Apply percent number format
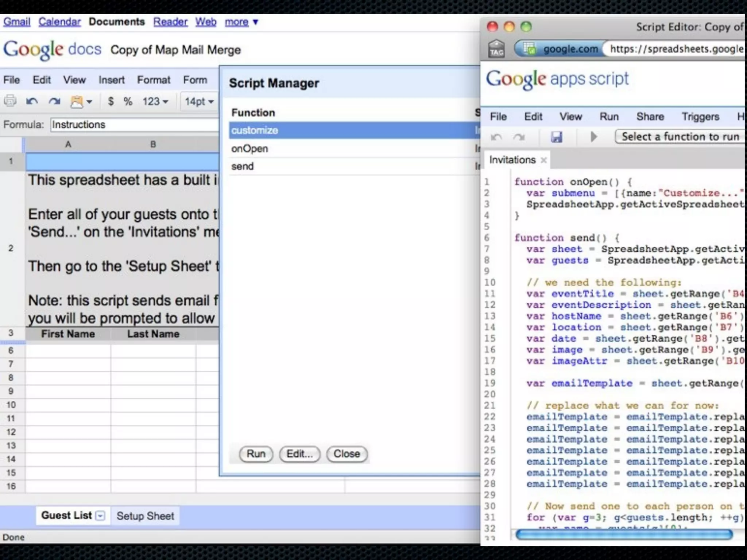 [x=128, y=101]
